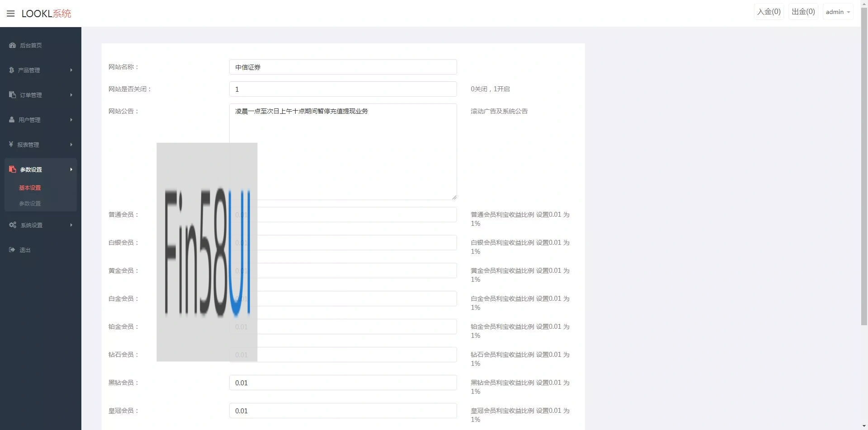
Task: Click the logout icon beside 退出
Action: click(x=12, y=250)
